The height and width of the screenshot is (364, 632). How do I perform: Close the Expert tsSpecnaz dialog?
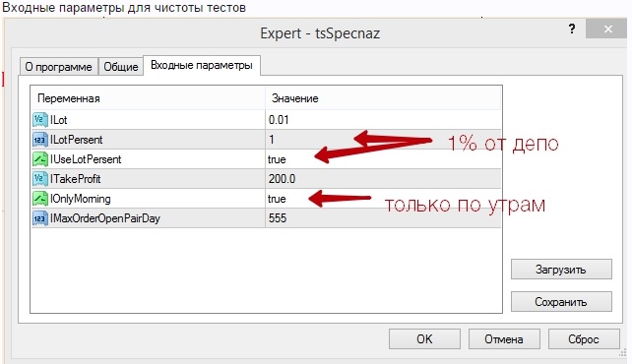607,29
